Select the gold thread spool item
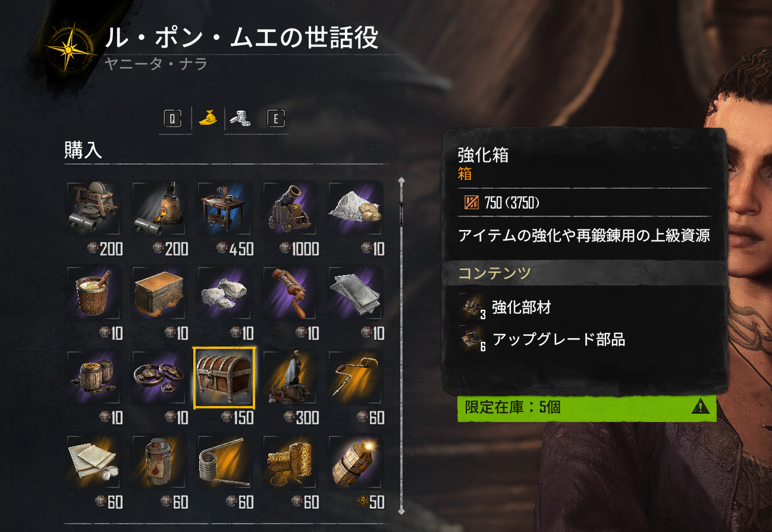 [x=290, y=462]
